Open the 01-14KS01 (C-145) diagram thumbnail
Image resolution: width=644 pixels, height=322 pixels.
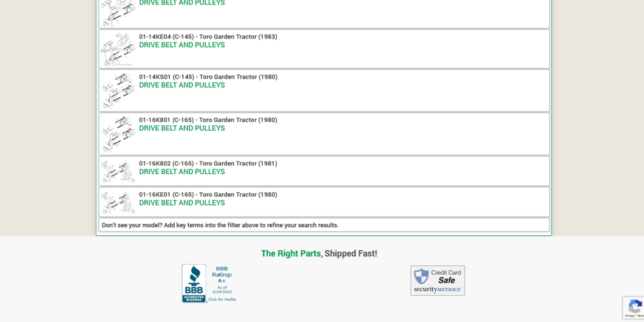pyautogui.click(x=118, y=91)
